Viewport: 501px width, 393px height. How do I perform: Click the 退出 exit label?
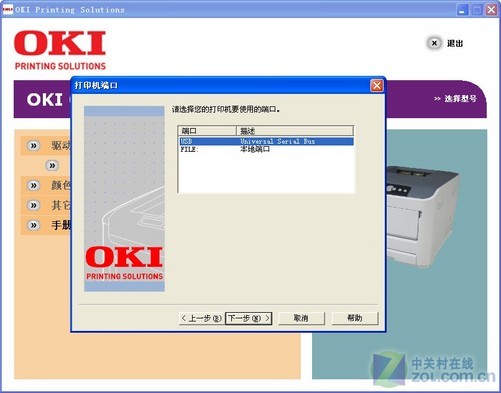click(x=455, y=43)
